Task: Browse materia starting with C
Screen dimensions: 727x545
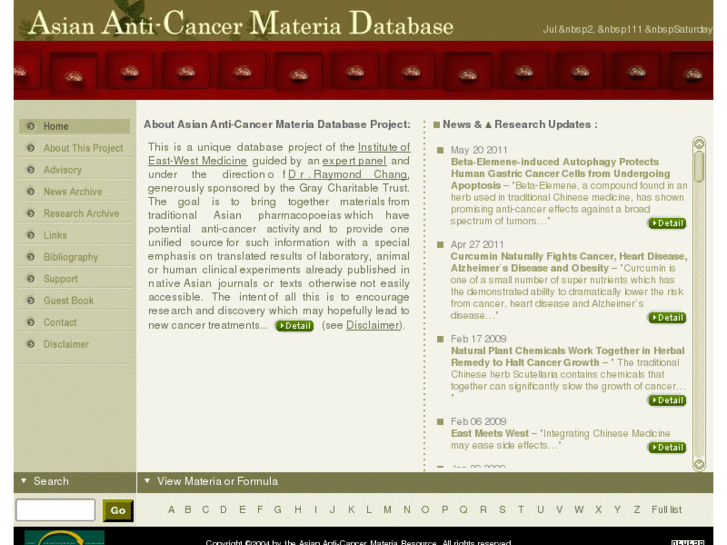Action: click(x=205, y=510)
